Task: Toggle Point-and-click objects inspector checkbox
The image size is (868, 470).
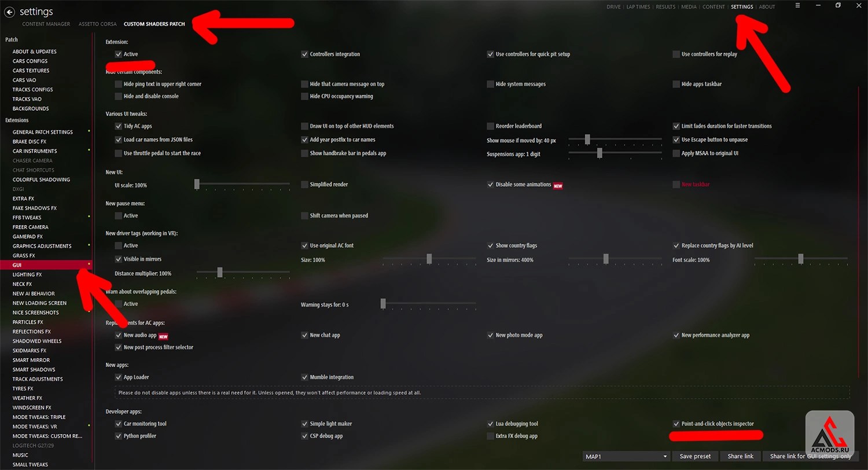Action: tap(676, 424)
